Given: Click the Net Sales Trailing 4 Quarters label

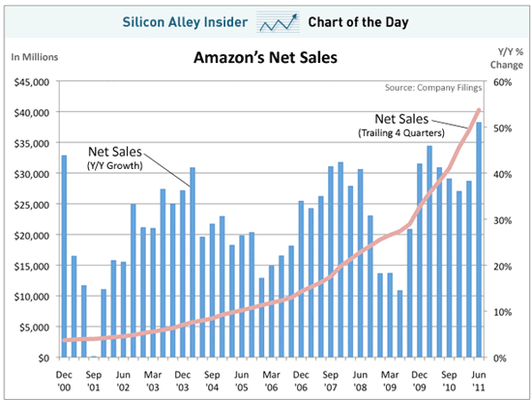Looking at the screenshot, I should tap(401, 125).
